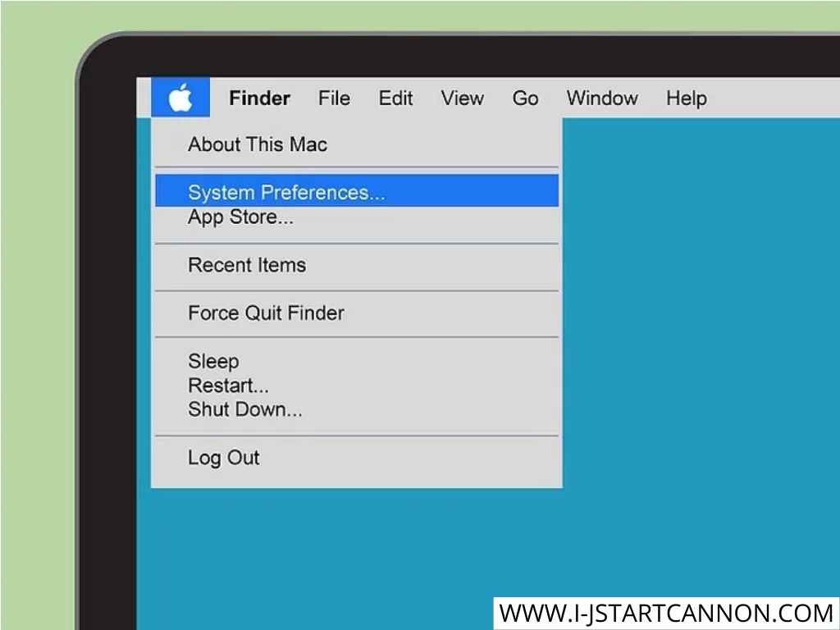The image size is (840, 630).
Task: Open the Help menu
Action: (687, 98)
